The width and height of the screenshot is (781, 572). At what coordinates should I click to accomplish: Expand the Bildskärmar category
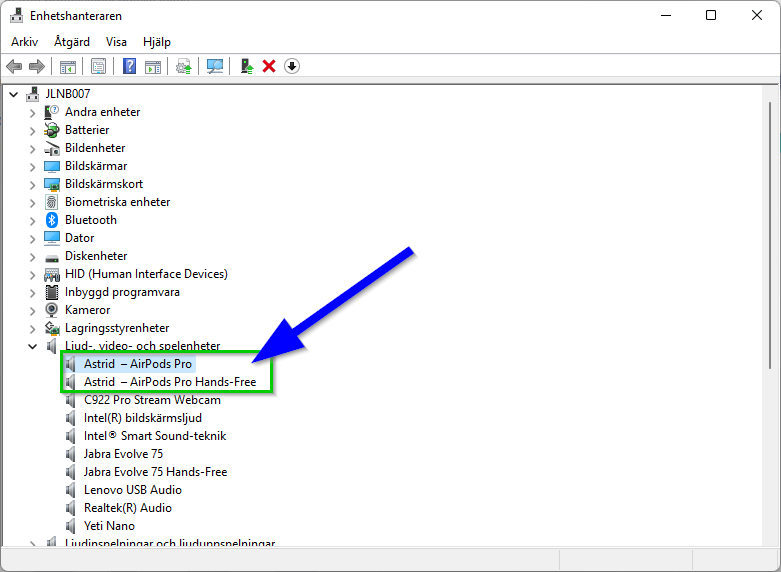pyautogui.click(x=33, y=166)
